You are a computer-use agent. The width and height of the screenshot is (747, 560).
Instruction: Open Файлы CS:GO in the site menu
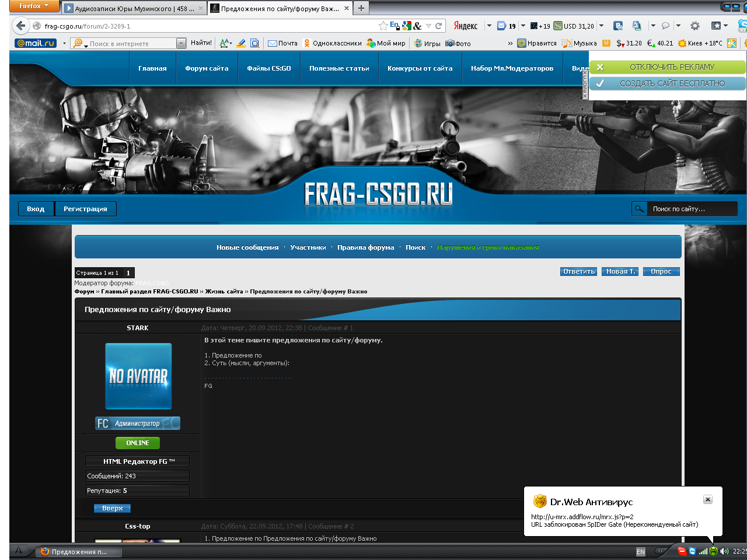point(268,68)
